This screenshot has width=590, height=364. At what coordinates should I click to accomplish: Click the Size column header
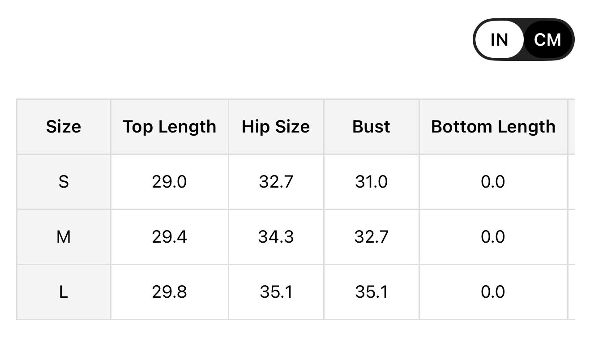pos(64,127)
